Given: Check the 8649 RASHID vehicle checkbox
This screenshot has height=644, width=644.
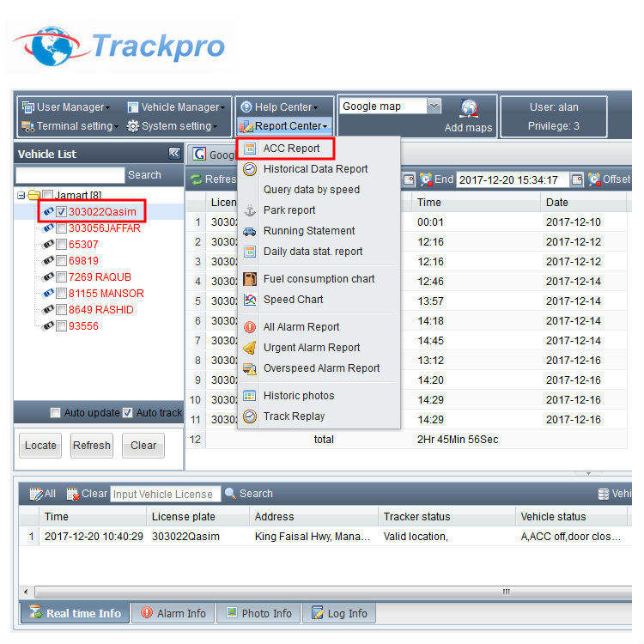Looking at the screenshot, I should coord(61,310).
